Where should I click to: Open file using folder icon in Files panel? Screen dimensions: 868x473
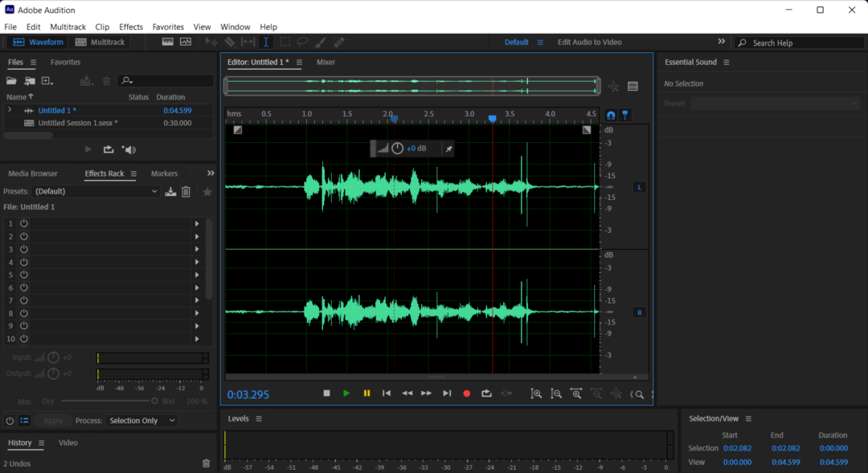[x=11, y=81]
